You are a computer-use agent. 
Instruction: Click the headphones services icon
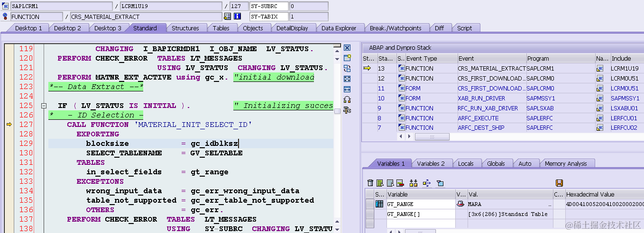pos(347,99)
